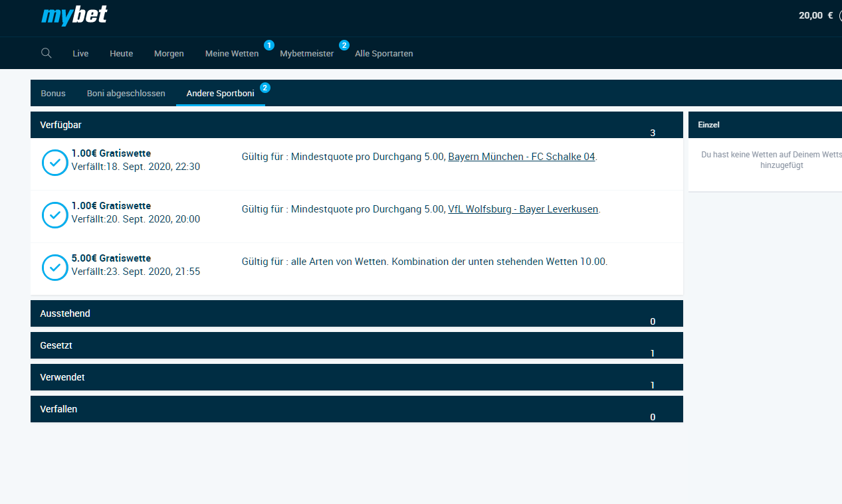
Task: Switch to Boni abgeschlossen tab
Action: [126, 94]
